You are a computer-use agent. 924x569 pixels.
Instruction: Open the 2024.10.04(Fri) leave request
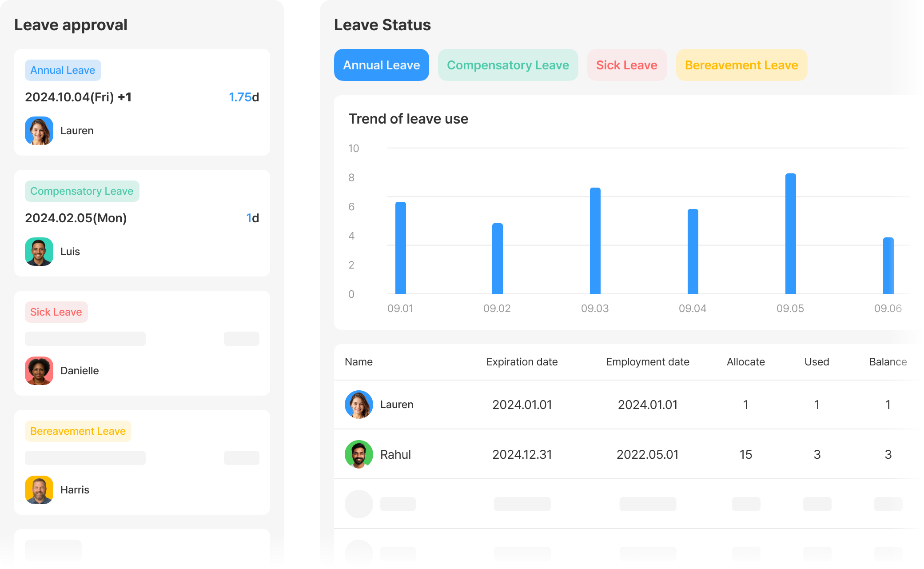(78, 97)
